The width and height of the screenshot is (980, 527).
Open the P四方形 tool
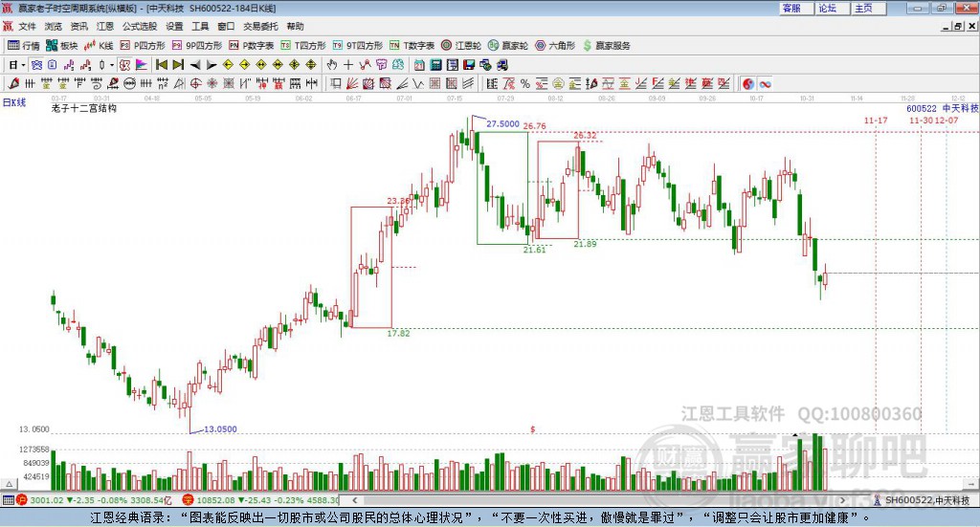coord(143,46)
